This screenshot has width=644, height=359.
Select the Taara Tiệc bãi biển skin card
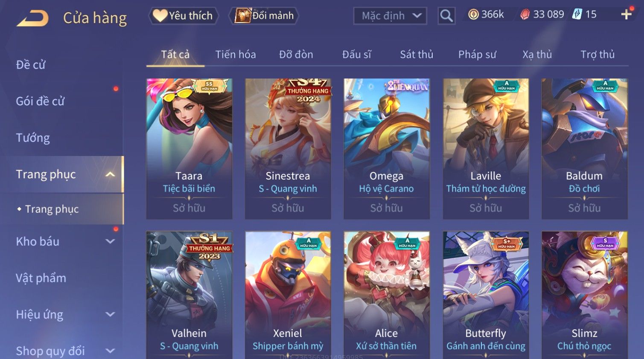coord(189,149)
